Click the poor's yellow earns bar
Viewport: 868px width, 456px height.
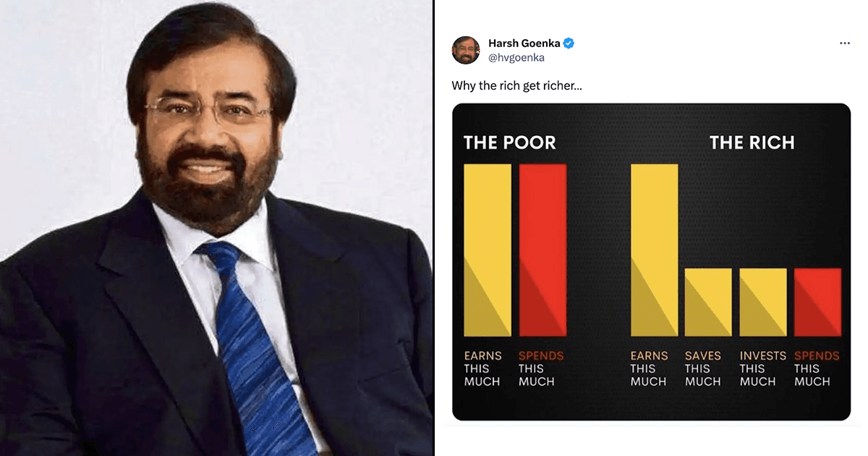(x=488, y=250)
